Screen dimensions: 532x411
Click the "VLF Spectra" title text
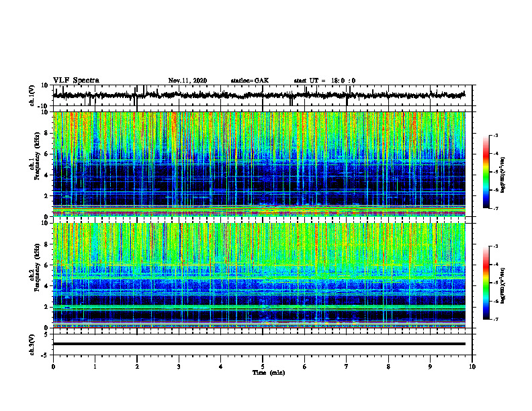[76, 81]
